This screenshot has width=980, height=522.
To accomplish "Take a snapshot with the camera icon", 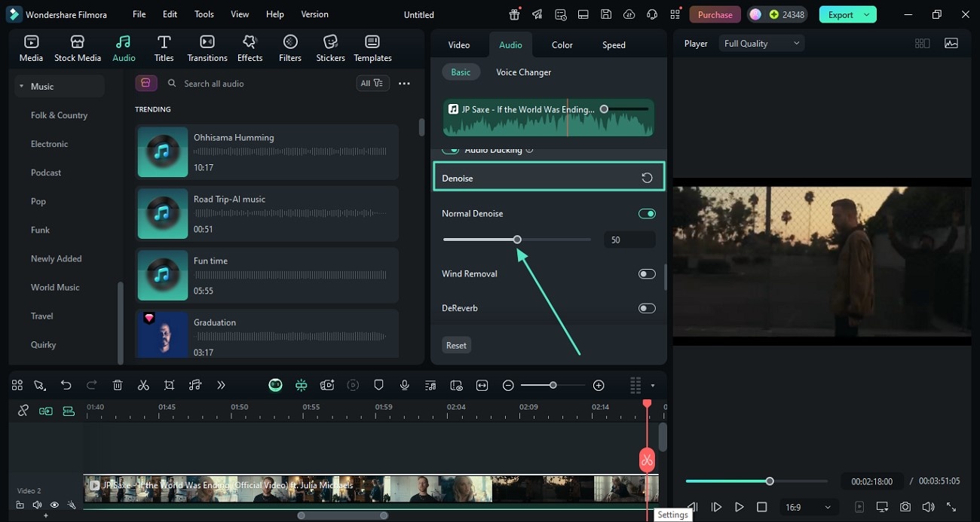I will 905,507.
